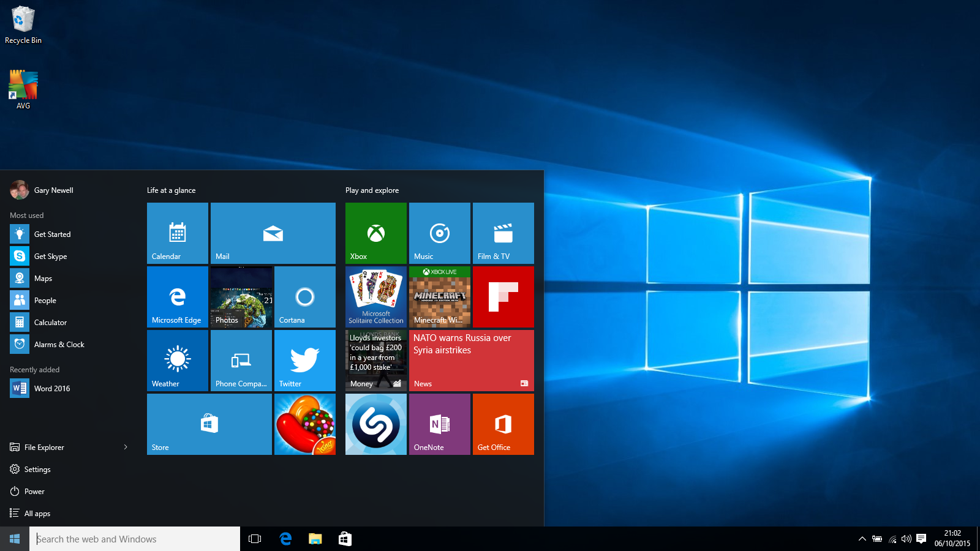Launch the Twitter tile
The height and width of the screenshot is (551, 980).
pyautogui.click(x=305, y=361)
